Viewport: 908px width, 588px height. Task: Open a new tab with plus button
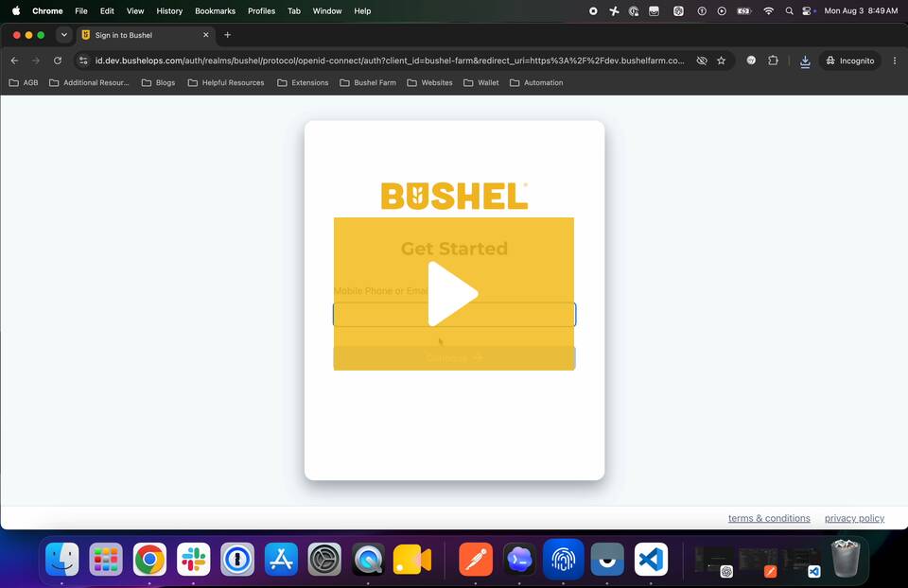pyautogui.click(x=228, y=35)
